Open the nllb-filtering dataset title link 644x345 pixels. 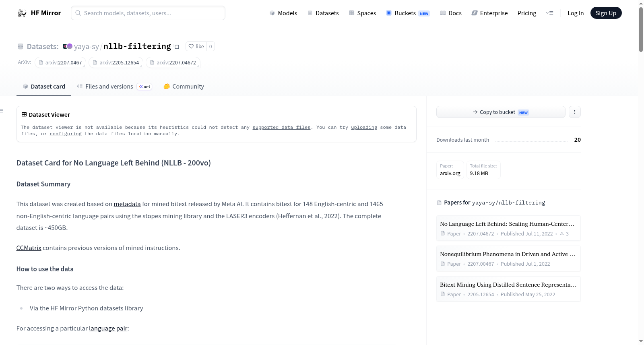pyautogui.click(x=137, y=46)
